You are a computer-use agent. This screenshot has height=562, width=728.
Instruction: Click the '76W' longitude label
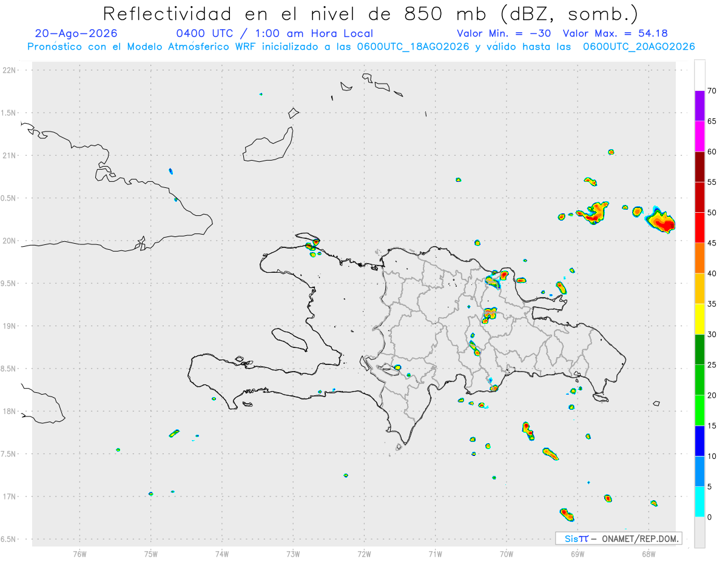[x=79, y=553]
